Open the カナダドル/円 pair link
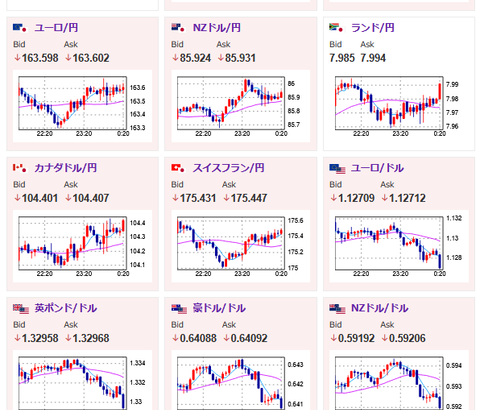The image size is (480, 410). point(66,168)
